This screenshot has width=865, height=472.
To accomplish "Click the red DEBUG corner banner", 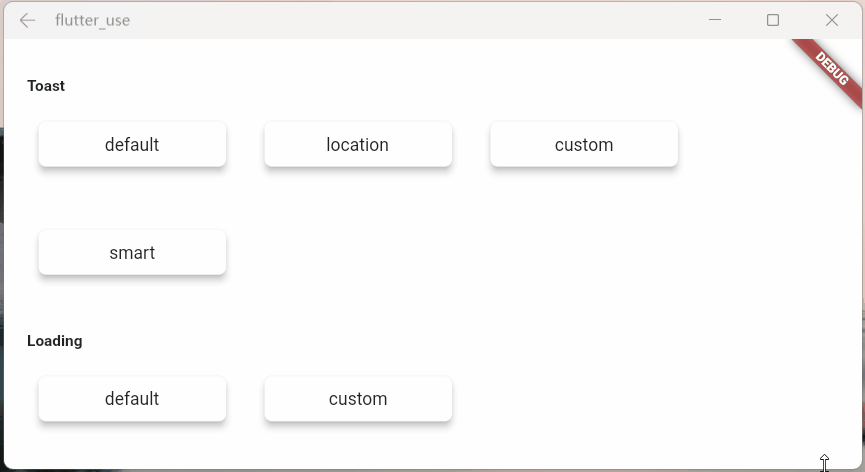I will coord(831,70).
